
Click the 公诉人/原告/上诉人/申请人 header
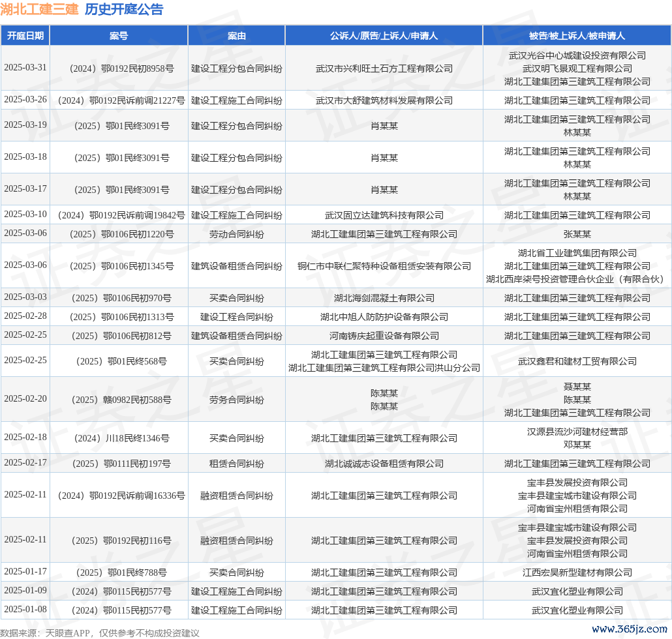point(384,36)
